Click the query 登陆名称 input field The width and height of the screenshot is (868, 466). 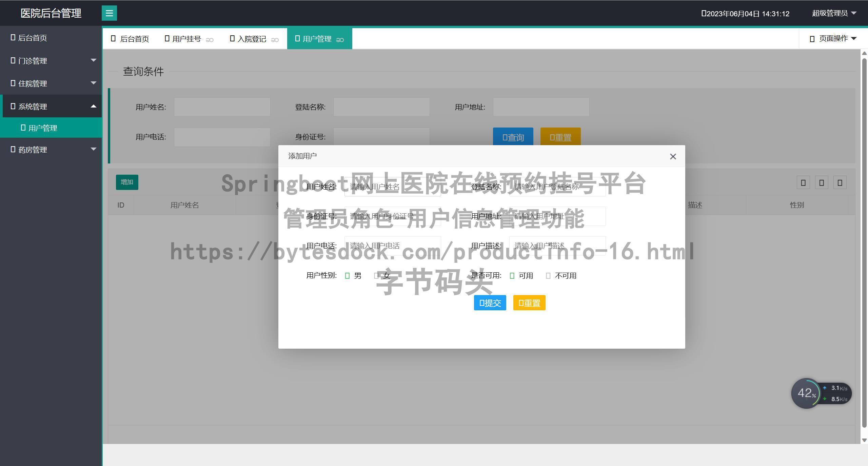(x=381, y=107)
